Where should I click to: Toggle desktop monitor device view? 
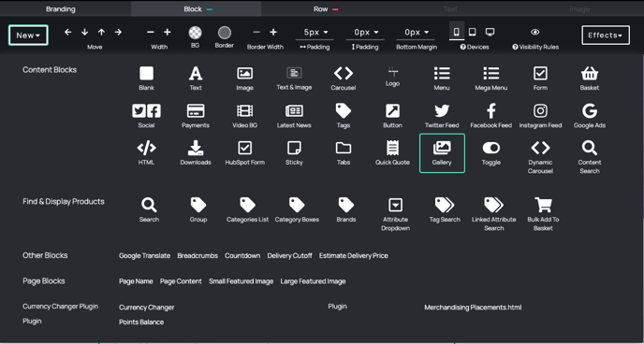click(x=490, y=32)
